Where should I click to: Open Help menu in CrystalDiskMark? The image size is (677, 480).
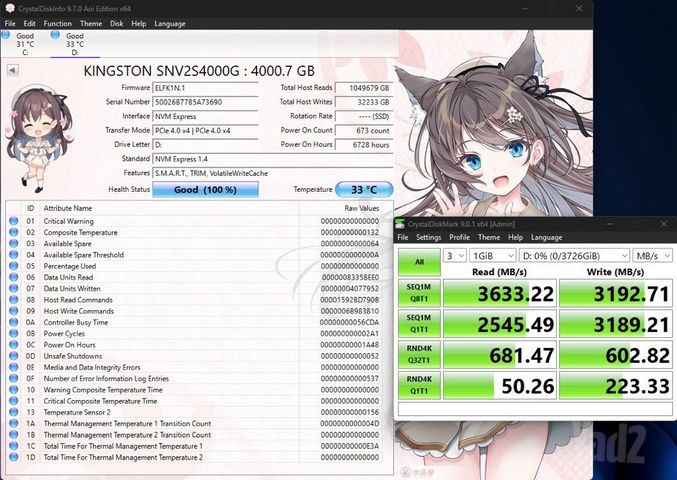tap(515, 237)
